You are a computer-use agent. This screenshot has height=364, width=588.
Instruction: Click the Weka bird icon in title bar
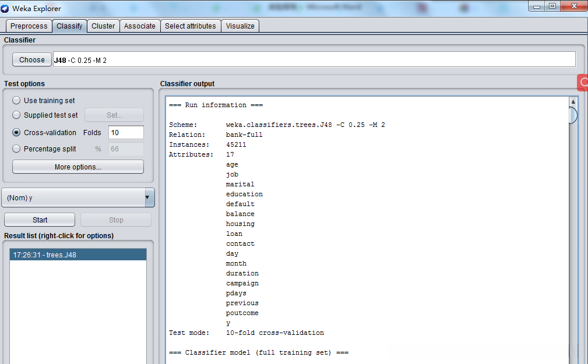click(x=6, y=9)
